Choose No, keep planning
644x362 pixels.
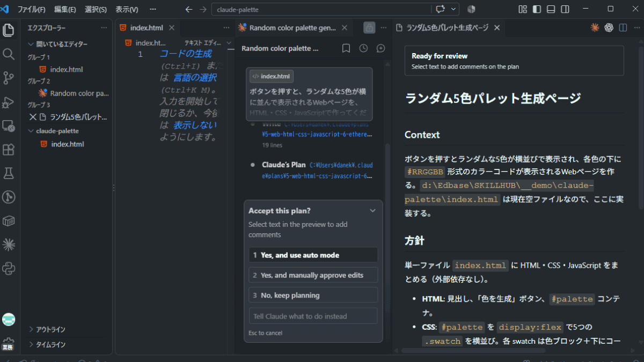click(313, 295)
